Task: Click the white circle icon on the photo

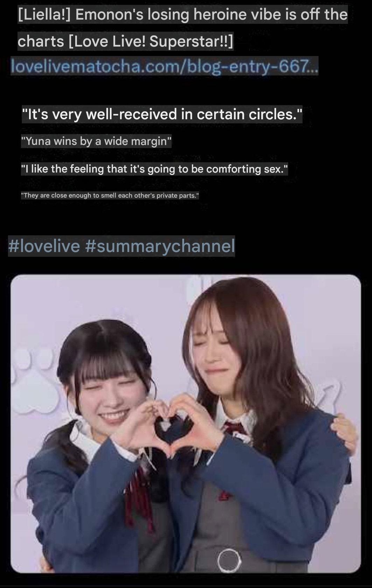Action: [x=229, y=560]
